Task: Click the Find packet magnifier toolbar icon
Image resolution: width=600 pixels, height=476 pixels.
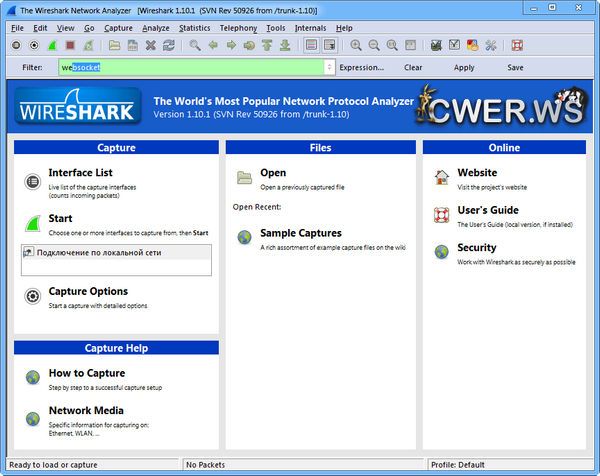Action: coord(195,45)
